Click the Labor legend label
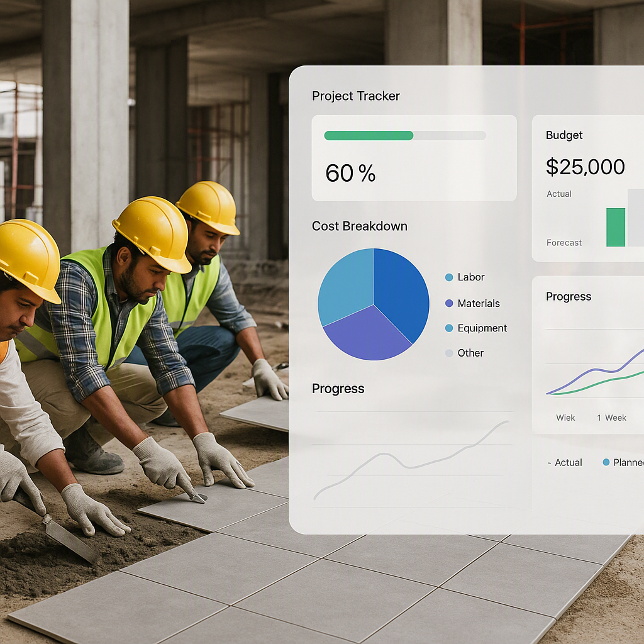The height and width of the screenshot is (644, 644). coord(470,277)
